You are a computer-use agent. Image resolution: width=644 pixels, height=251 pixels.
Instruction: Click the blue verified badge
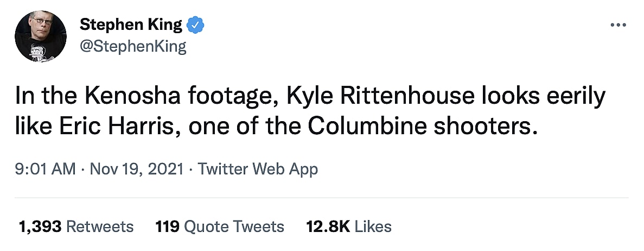pyautogui.click(x=194, y=24)
